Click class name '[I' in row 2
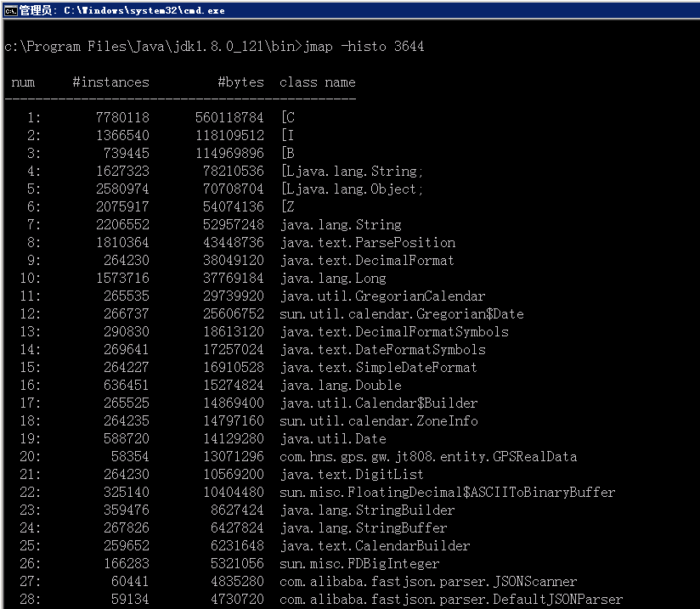 coord(287,135)
